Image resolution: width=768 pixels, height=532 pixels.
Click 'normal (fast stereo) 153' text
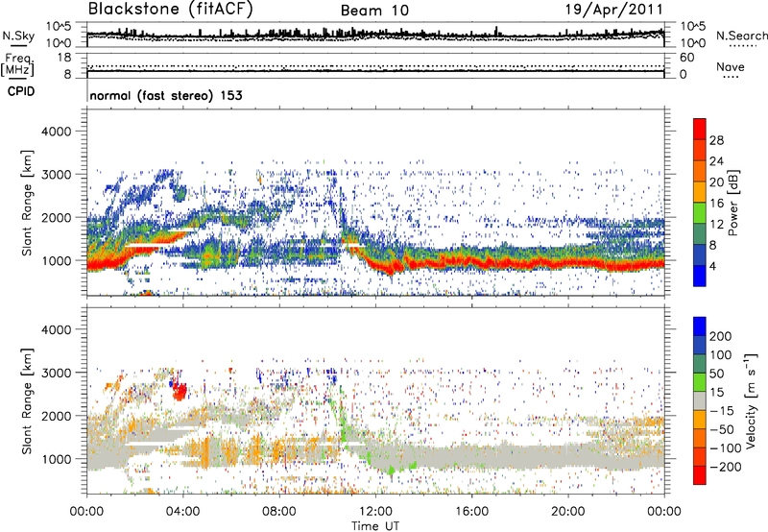click(166, 95)
